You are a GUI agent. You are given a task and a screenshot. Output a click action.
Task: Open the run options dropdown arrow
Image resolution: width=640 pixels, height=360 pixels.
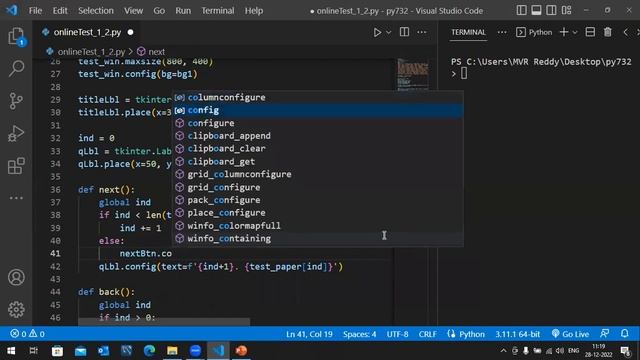pyautogui.click(x=389, y=32)
